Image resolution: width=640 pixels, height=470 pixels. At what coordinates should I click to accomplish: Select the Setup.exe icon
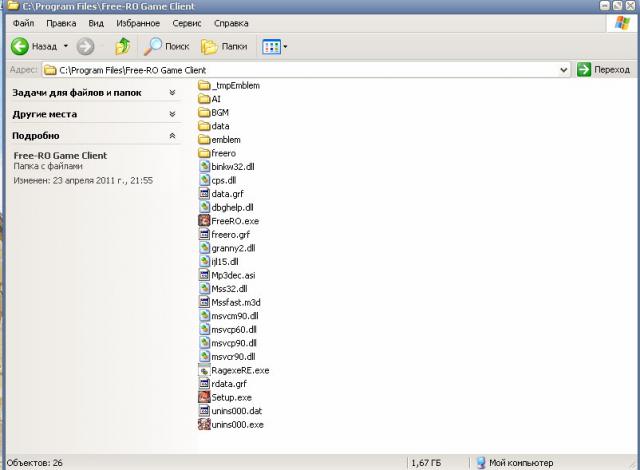[204, 397]
